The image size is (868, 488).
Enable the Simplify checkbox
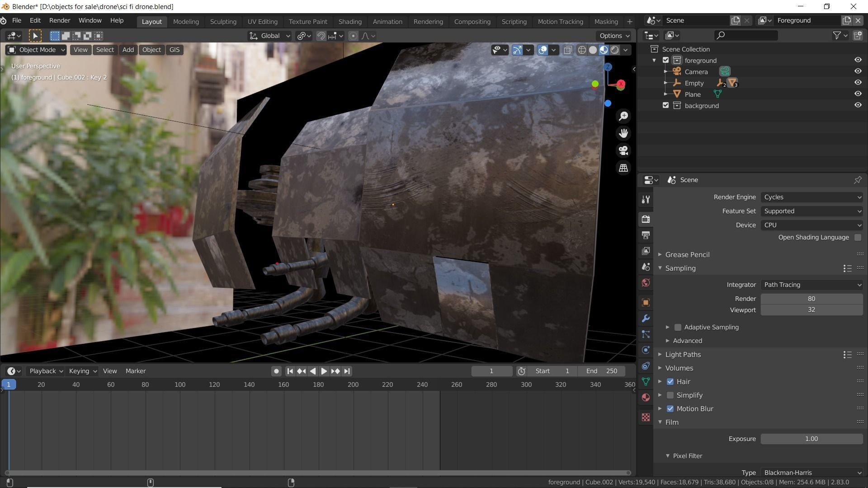point(670,395)
